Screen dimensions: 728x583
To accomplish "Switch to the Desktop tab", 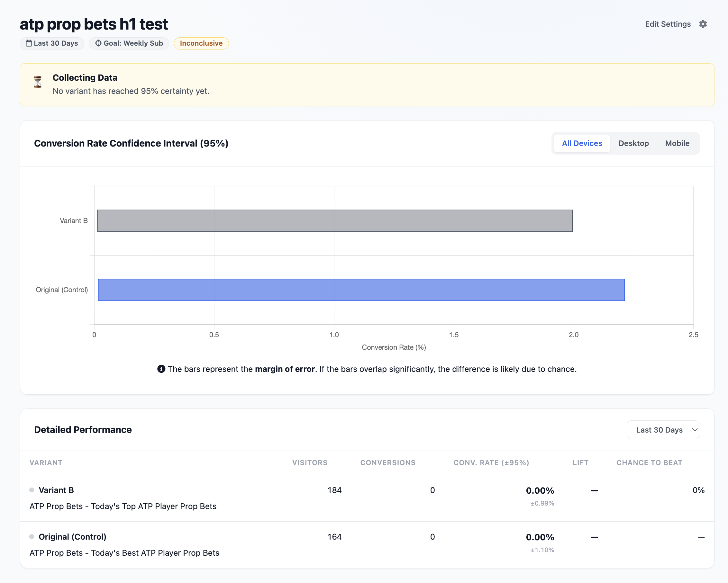I will [633, 143].
